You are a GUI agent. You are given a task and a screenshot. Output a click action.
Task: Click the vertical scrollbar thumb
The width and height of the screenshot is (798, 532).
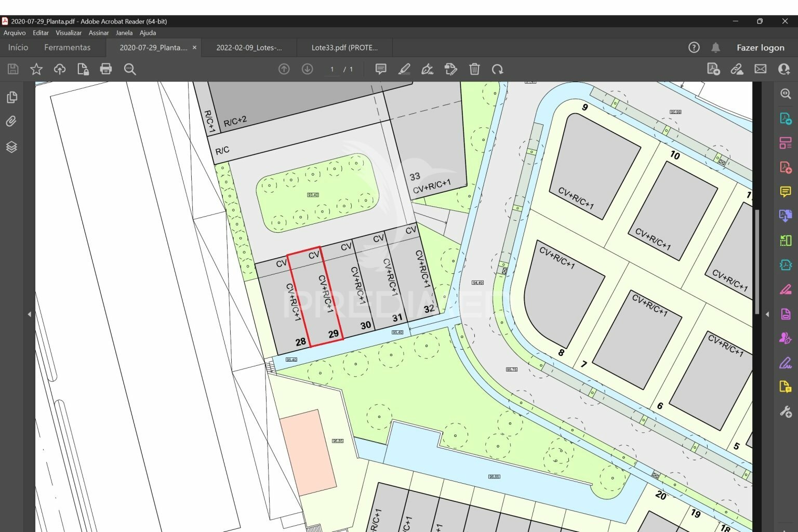(x=757, y=261)
